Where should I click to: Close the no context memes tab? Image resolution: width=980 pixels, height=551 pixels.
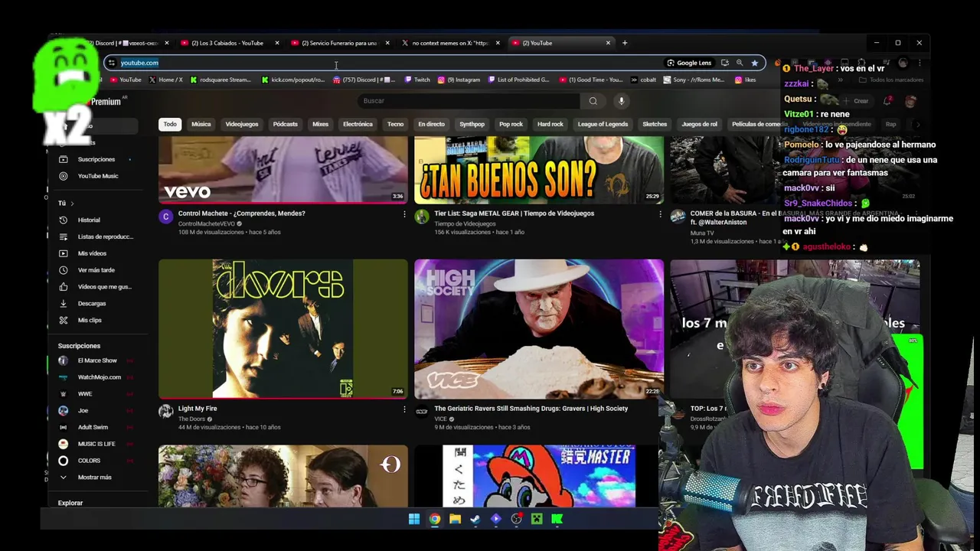pyautogui.click(x=498, y=43)
